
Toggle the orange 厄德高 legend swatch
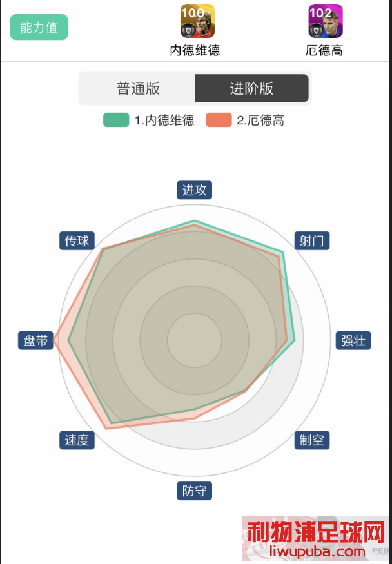point(219,120)
